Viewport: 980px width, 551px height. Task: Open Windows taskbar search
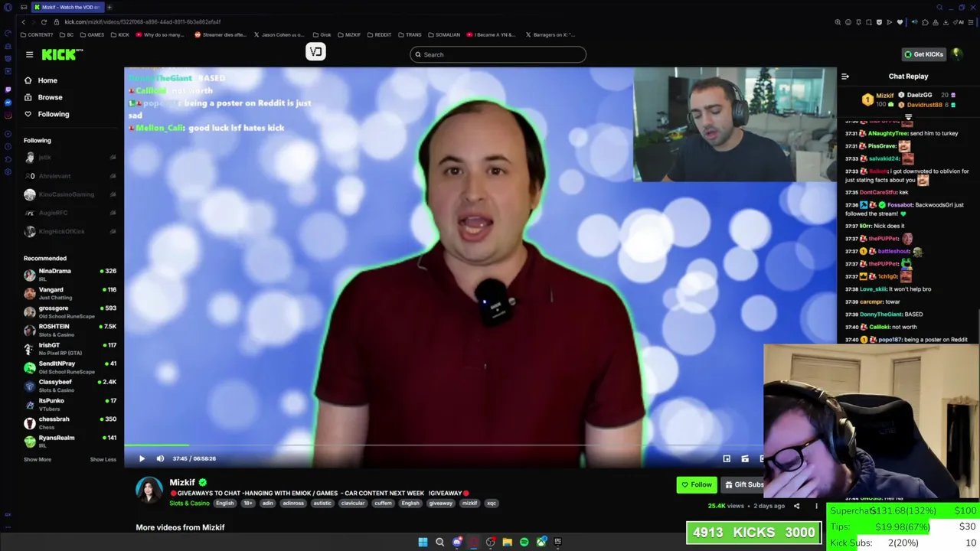click(439, 542)
